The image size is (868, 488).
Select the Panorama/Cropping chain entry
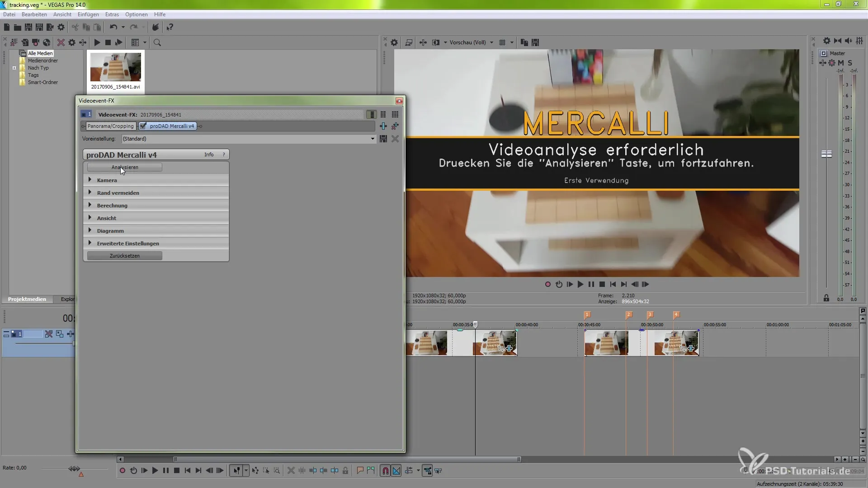[110, 126]
